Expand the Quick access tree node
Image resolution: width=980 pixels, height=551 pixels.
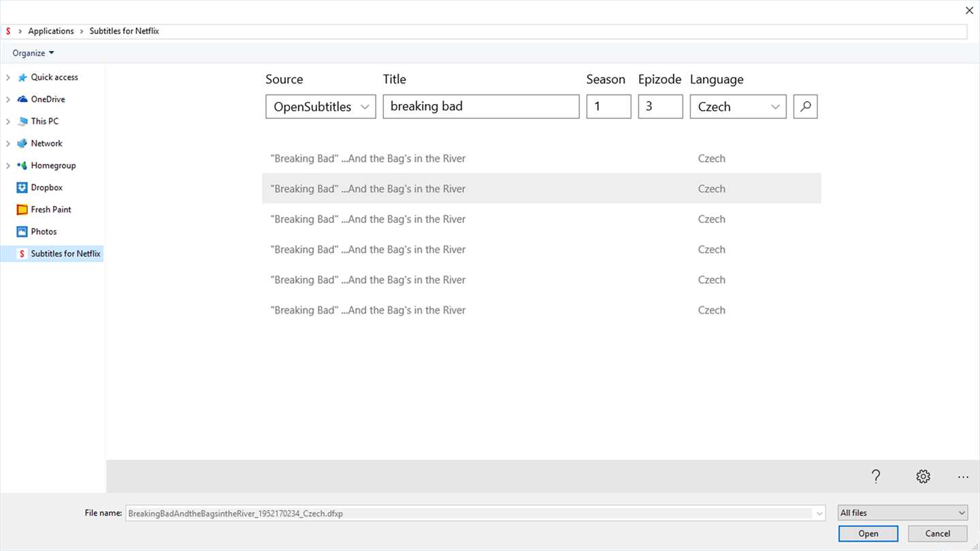(x=8, y=78)
